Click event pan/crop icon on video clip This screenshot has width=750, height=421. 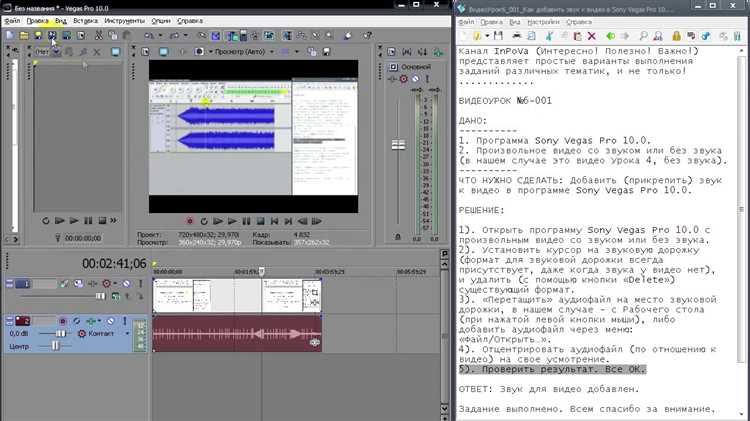pyautogui.click(x=314, y=290)
